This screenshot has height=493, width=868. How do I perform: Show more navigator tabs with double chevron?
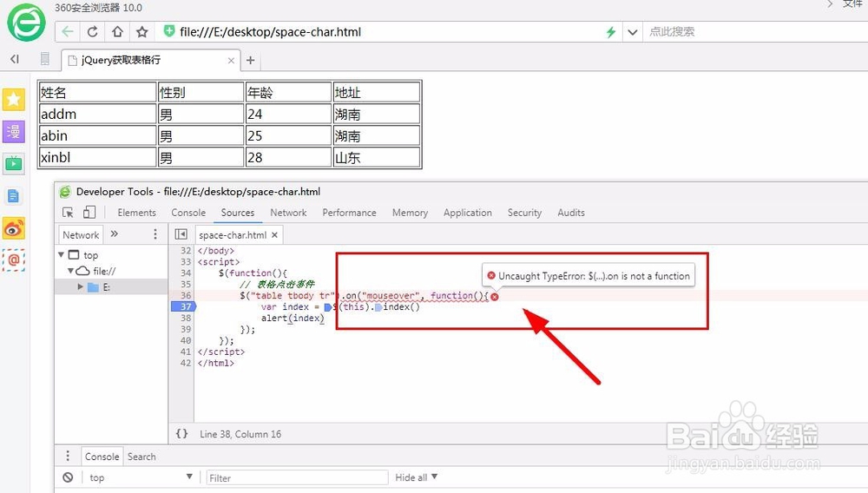114,234
